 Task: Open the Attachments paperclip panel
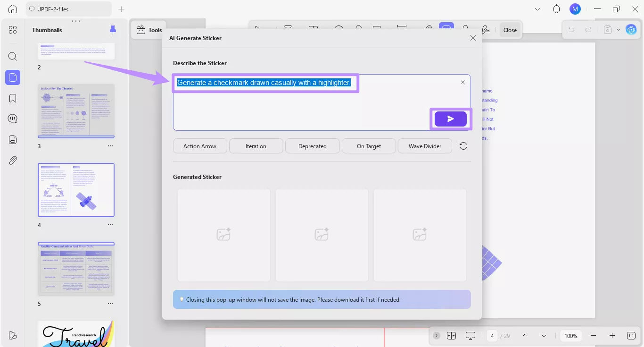click(13, 161)
